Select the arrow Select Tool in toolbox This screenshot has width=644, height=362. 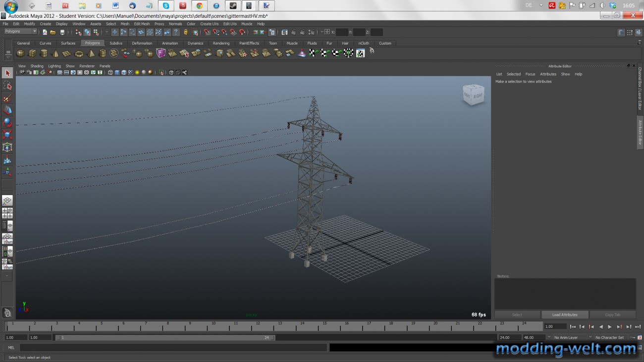point(7,73)
